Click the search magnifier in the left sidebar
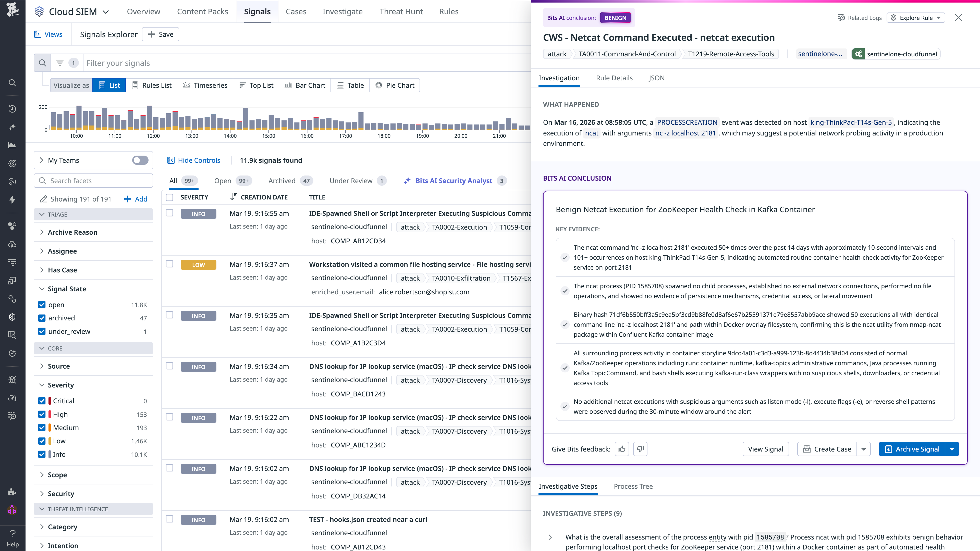Image resolution: width=980 pixels, height=551 pixels. click(x=12, y=82)
